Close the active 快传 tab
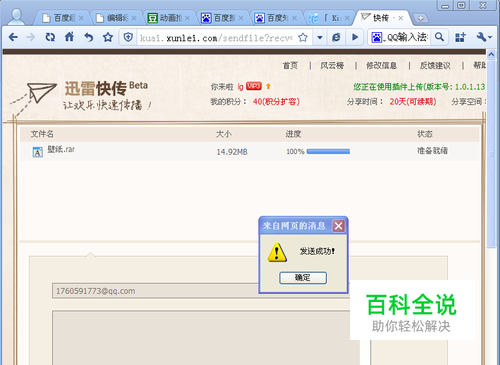The height and width of the screenshot is (365, 500). coord(401,18)
